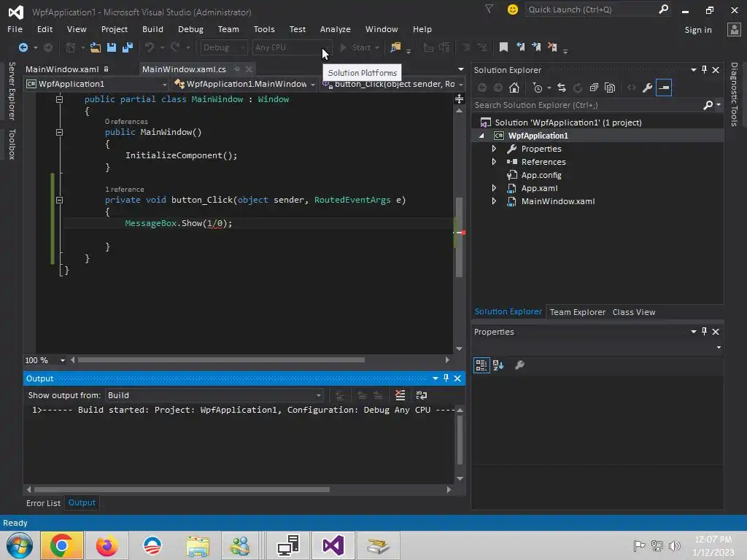
Task: Open the Server Explorer side tab
Action: click(12, 90)
